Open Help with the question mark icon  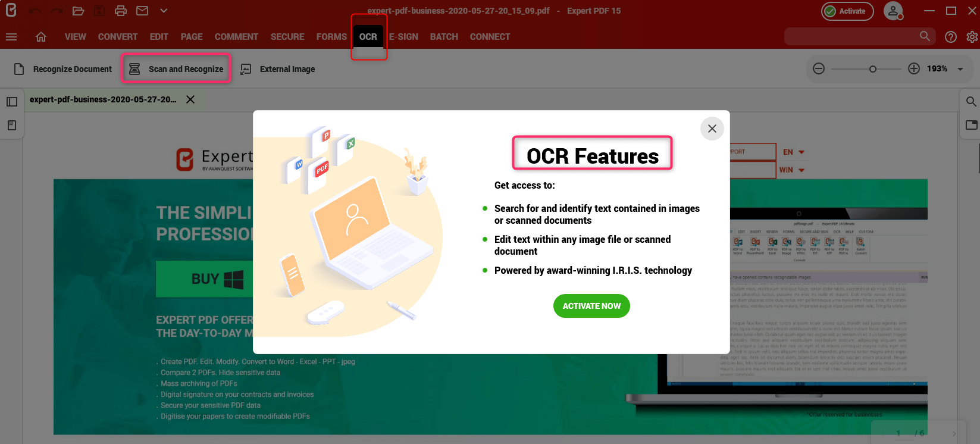pos(951,37)
